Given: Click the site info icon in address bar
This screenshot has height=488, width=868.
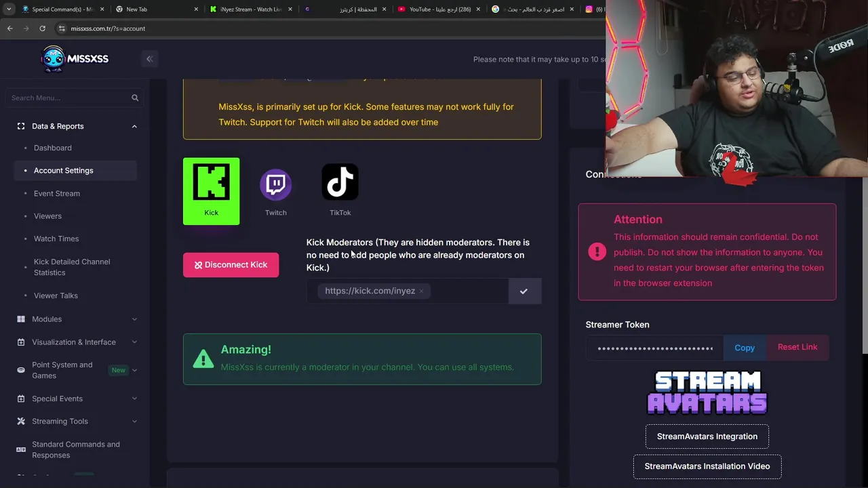Looking at the screenshot, I should tap(62, 28).
